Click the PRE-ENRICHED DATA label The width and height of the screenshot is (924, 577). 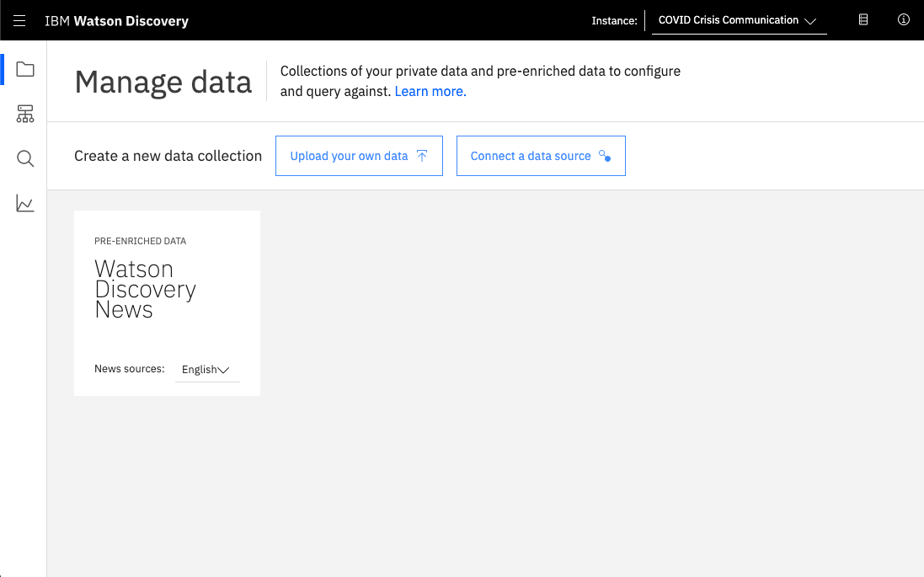(x=141, y=241)
